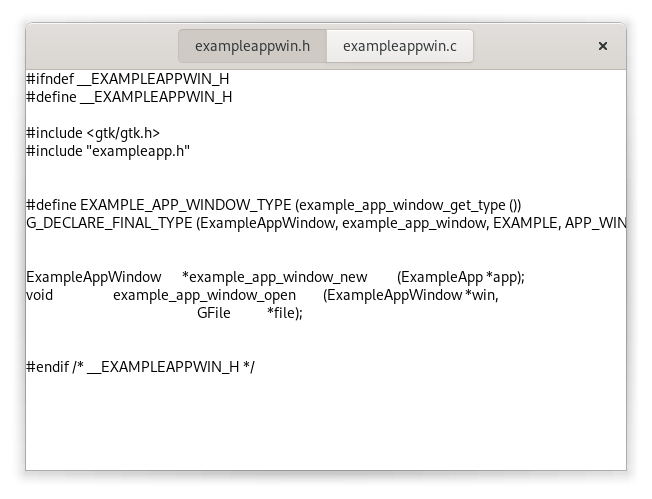Click the '#endif /* __EXAMPLEAPPWIN_H */' line
652x499 pixels.
click(x=141, y=367)
